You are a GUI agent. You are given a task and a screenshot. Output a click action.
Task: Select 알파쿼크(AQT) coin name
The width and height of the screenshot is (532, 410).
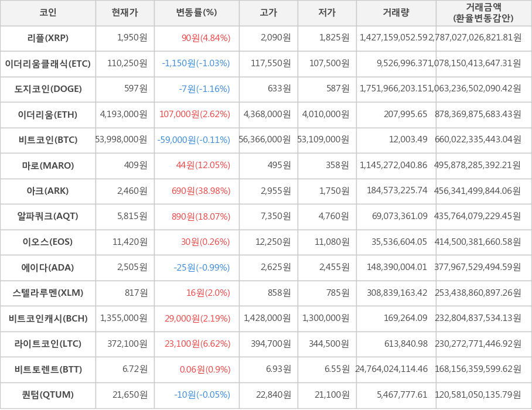coord(48,217)
